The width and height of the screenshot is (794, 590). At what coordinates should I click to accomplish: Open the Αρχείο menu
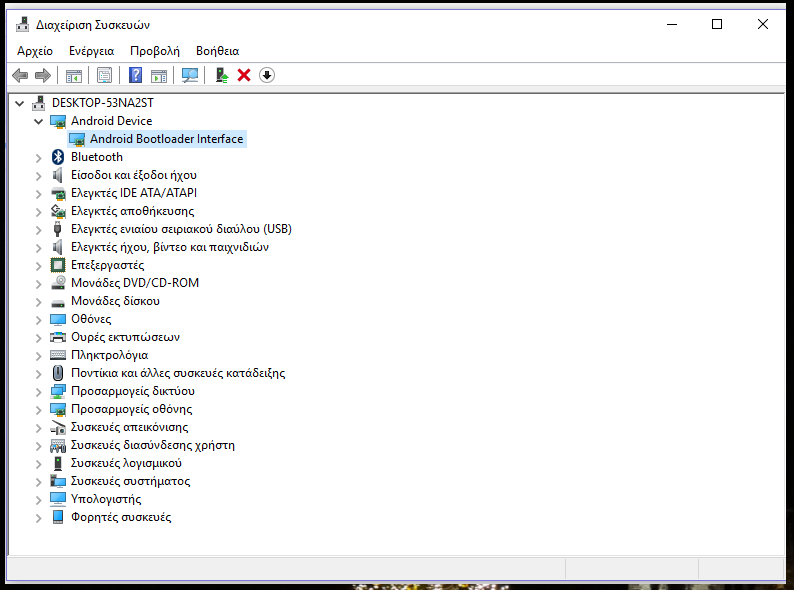point(35,50)
